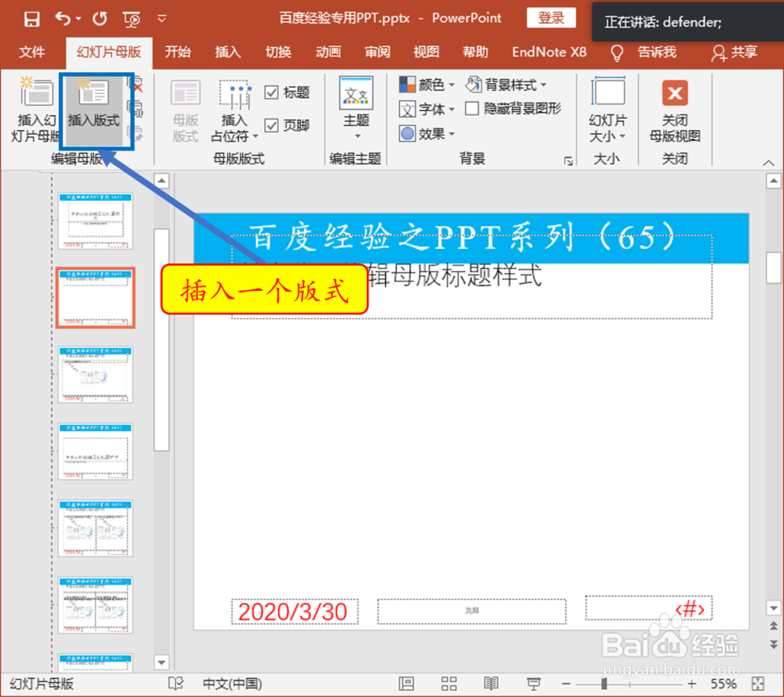Click the delete layout icon in 编辑母版 group
784x697 pixels.
pyautogui.click(x=136, y=85)
